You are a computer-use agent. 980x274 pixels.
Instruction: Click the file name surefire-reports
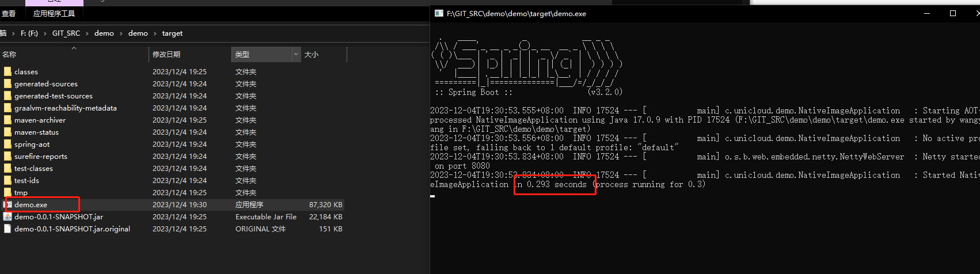point(41,157)
